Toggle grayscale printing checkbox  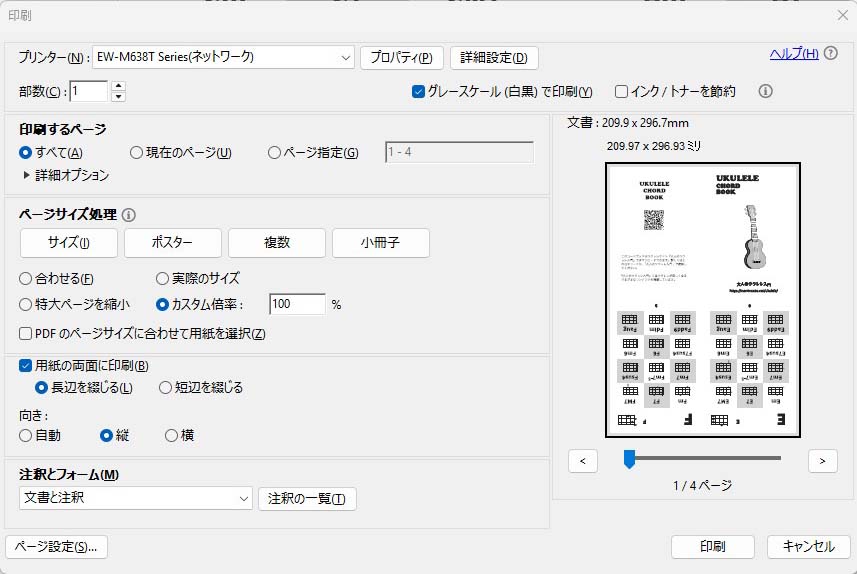click(419, 91)
